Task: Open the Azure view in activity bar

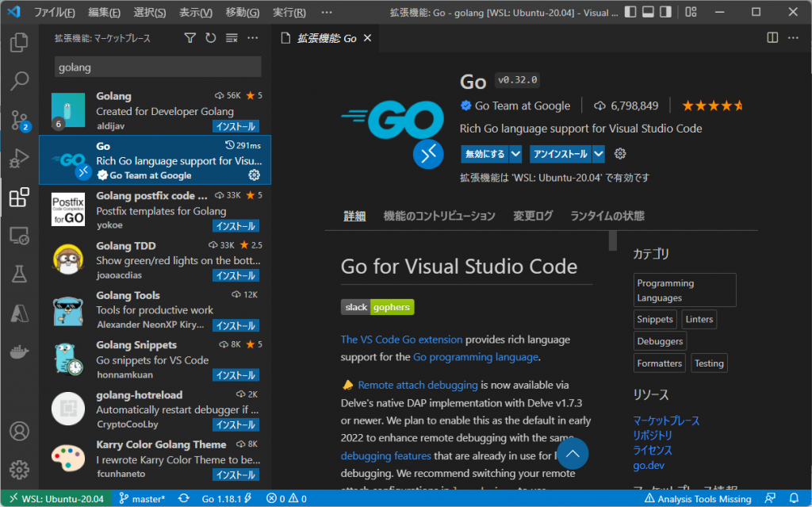Action: tap(19, 313)
